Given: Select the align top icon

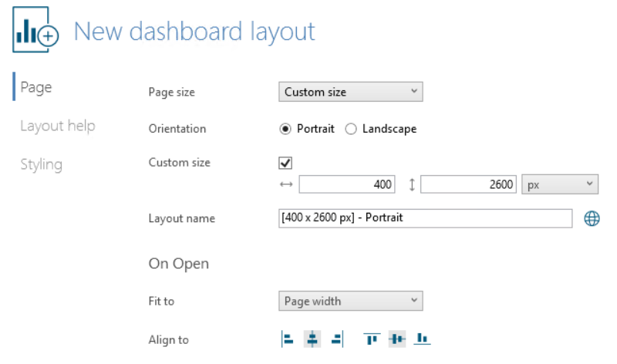Looking at the screenshot, I should point(372,339).
